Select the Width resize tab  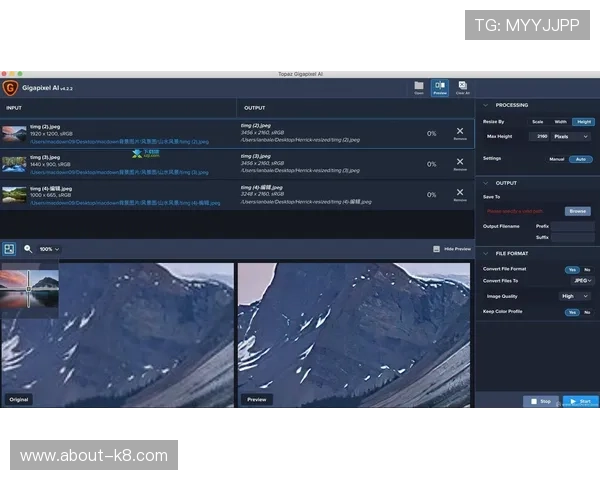(x=560, y=121)
